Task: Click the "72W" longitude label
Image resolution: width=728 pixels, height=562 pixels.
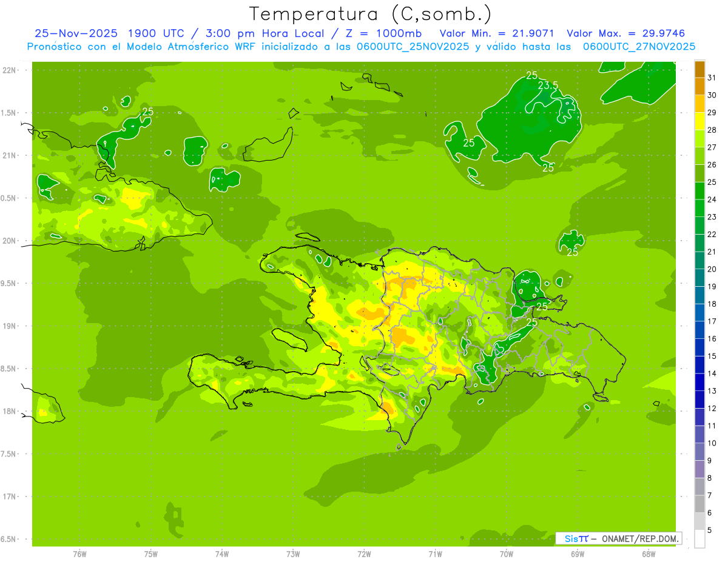Action: [x=365, y=554]
